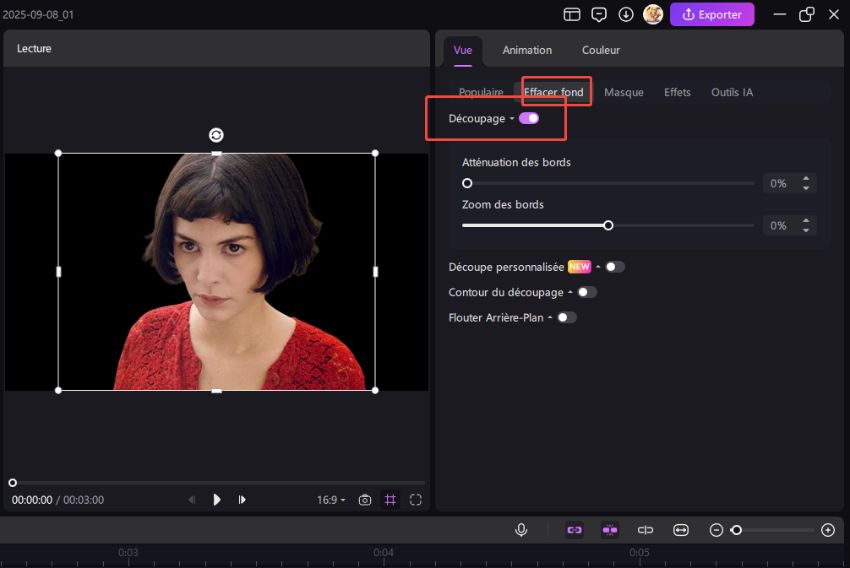The height and width of the screenshot is (568, 850).
Task: Click the download circle icon
Action: [626, 15]
